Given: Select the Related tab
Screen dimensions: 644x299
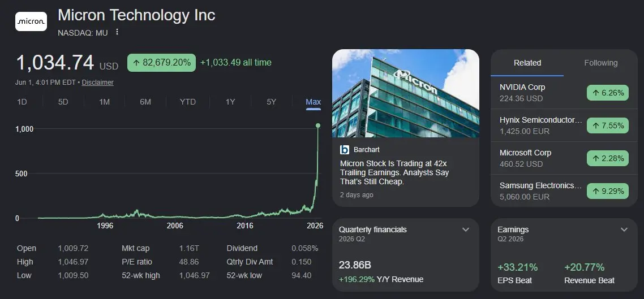Looking at the screenshot, I should [x=527, y=63].
